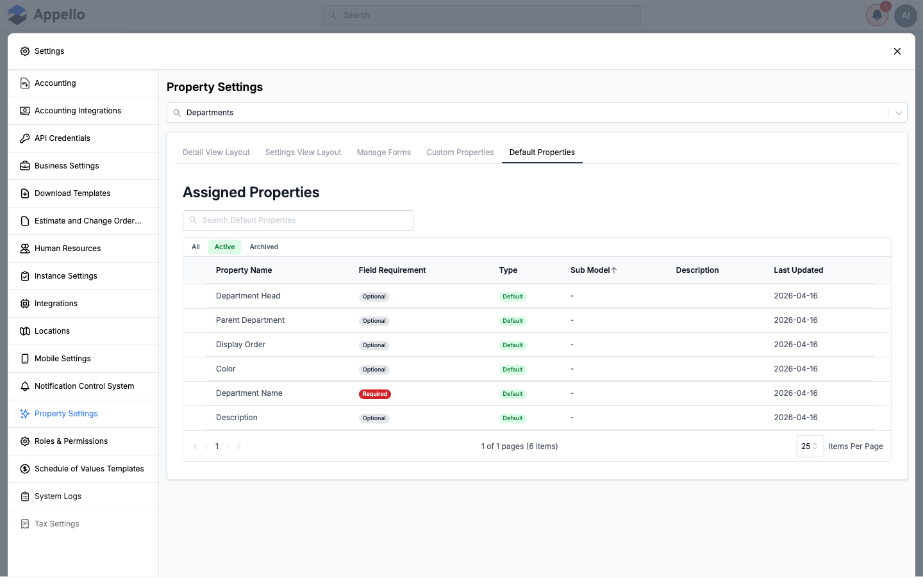This screenshot has width=923, height=588.
Task: Switch to Detail View Layout tab
Action: click(216, 152)
